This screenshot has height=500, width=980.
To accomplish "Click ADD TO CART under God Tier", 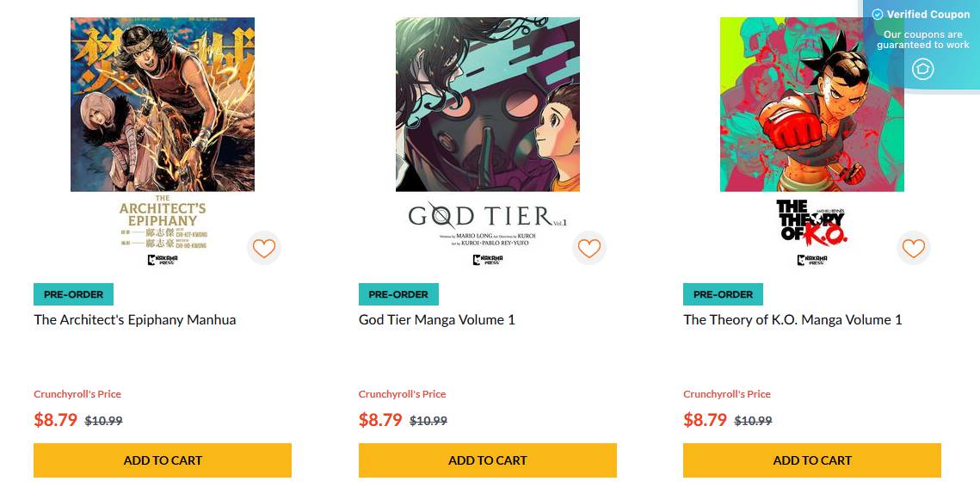I will point(487,460).
